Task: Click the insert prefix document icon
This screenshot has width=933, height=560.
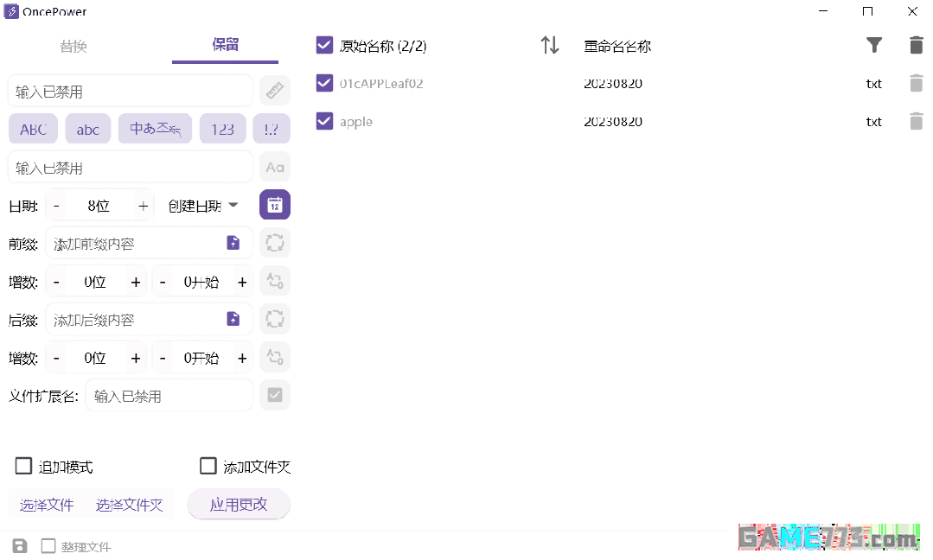Action: click(233, 243)
